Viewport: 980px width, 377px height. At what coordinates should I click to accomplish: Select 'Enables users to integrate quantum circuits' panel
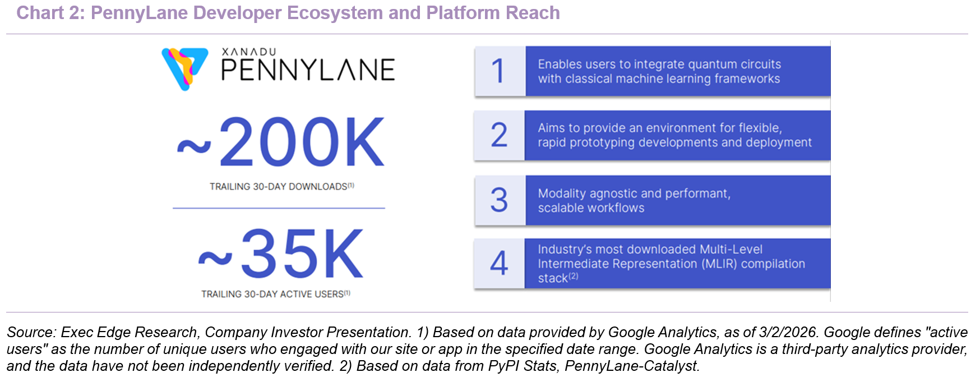click(x=678, y=71)
